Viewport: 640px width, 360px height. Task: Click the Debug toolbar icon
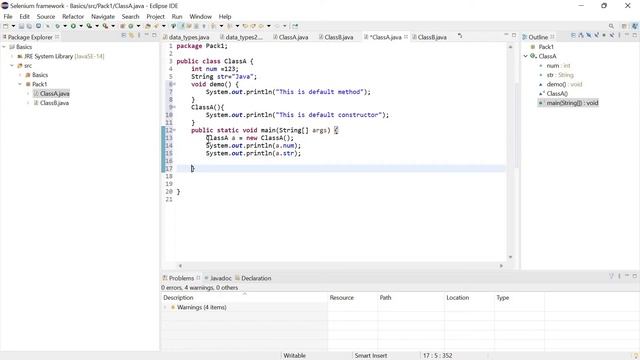[x=57, y=26]
